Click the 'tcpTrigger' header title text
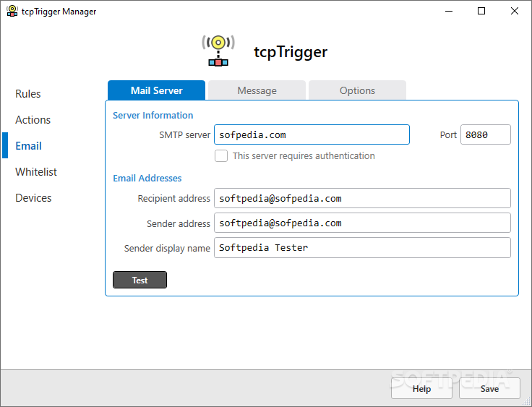The width and height of the screenshot is (532, 407). [x=291, y=52]
